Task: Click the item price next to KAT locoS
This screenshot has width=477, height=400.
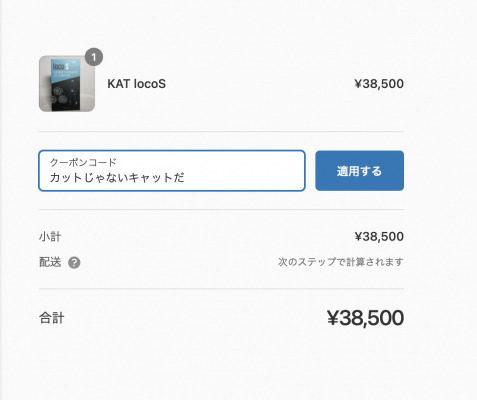Action: point(379,84)
